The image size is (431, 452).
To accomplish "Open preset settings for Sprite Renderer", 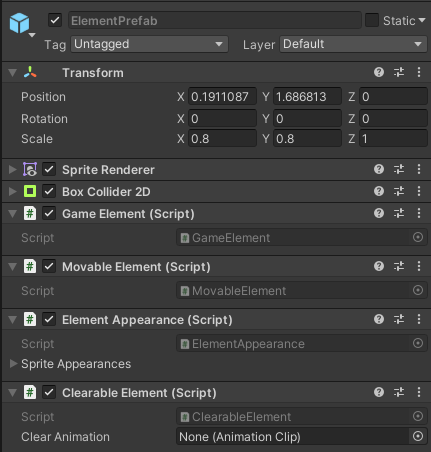I will (399, 169).
